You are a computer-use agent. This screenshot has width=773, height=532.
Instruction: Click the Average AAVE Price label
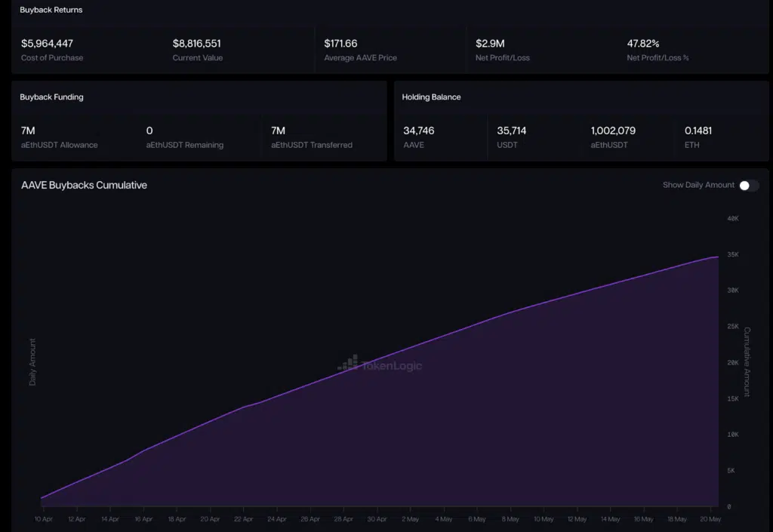(360, 57)
